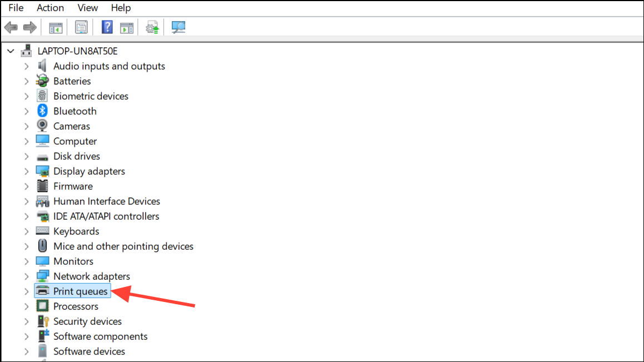Expand the Computer category chevron
The image size is (644, 362).
tap(26, 141)
